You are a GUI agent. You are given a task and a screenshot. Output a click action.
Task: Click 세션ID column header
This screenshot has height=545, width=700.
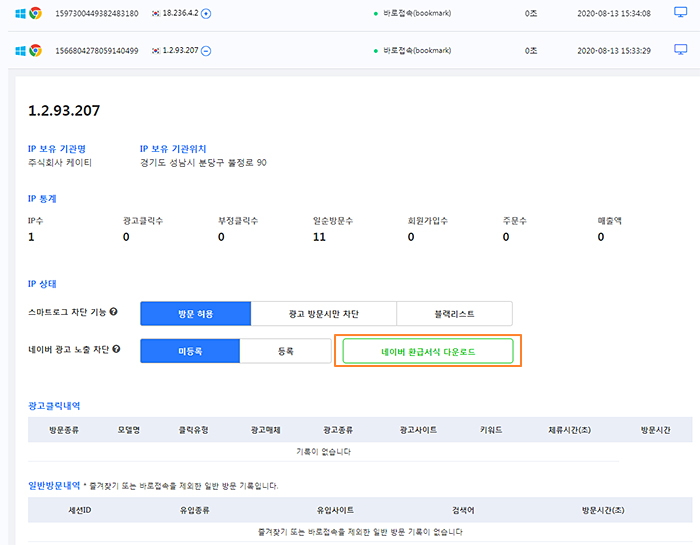point(80,510)
